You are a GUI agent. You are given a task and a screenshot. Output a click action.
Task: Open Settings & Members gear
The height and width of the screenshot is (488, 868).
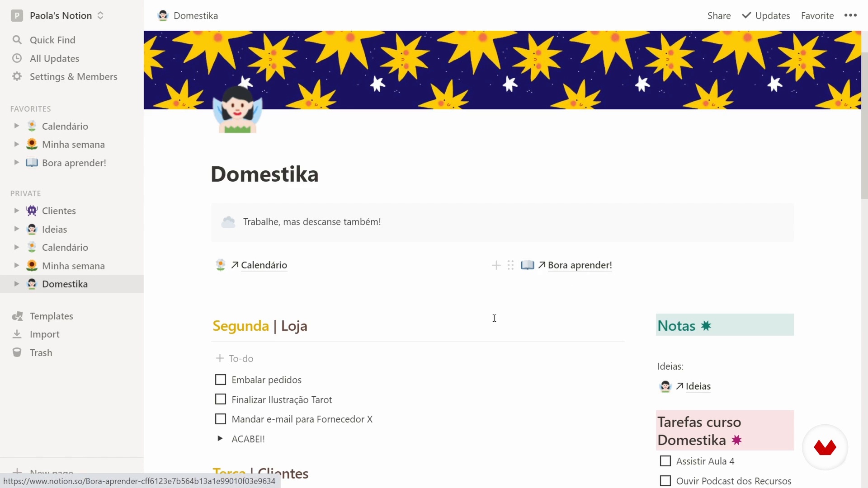click(x=17, y=76)
